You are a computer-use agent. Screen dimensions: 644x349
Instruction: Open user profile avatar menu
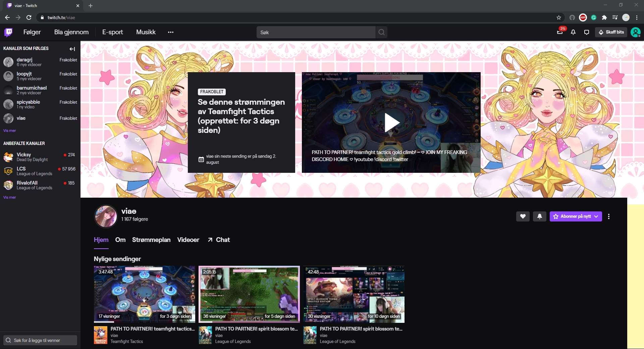point(635,32)
